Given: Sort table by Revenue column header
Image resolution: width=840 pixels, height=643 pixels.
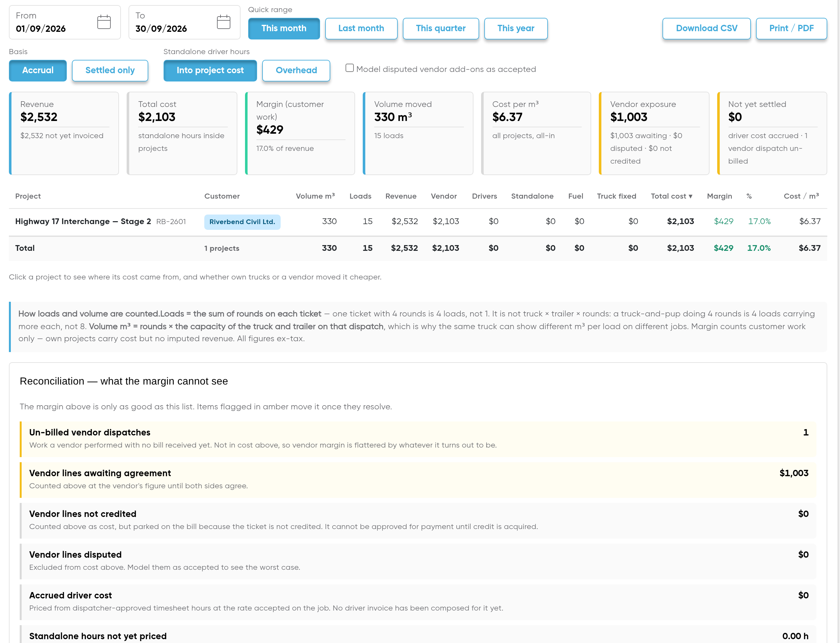Looking at the screenshot, I should (401, 196).
